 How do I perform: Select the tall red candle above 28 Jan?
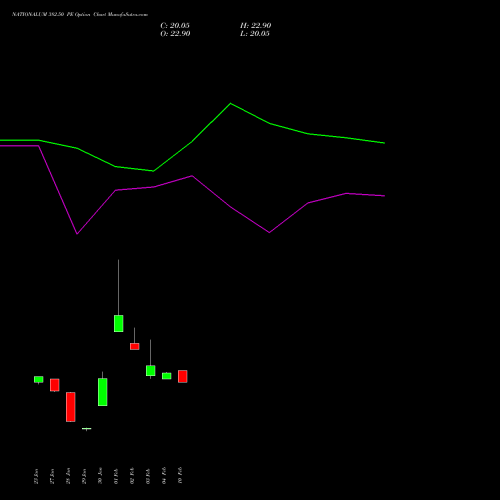71,407
